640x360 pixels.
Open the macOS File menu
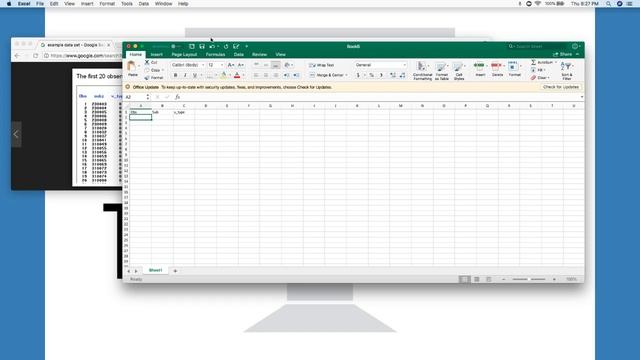(x=40, y=4)
